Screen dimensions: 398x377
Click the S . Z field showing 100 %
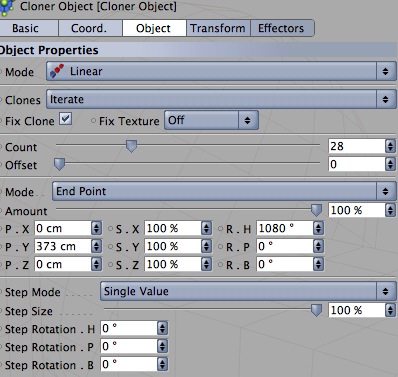(173, 264)
